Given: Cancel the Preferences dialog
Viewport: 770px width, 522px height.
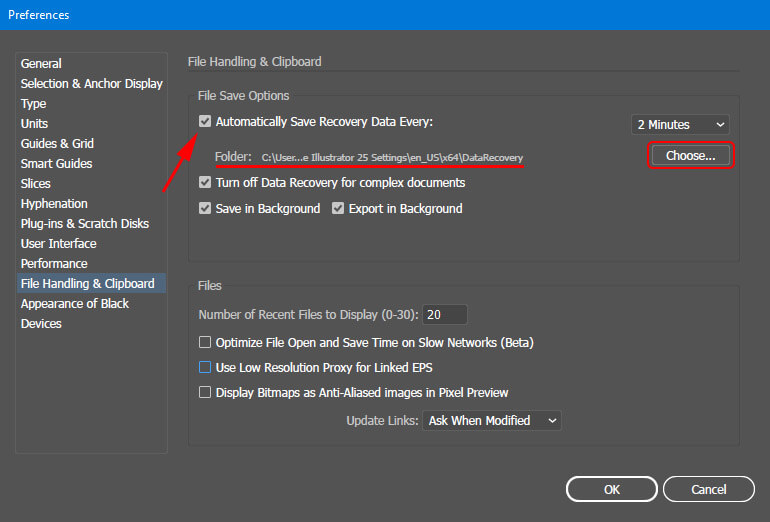Looking at the screenshot, I should 709,489.
